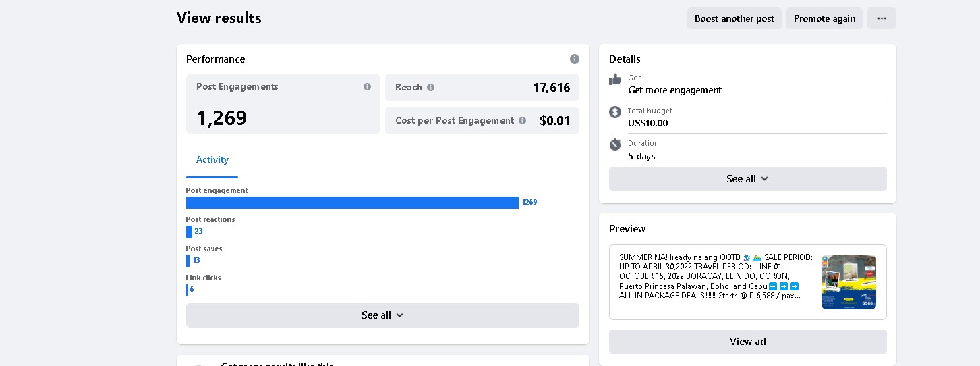The height and width of the screenshot is (366, 980).
Task: Click the dollar Total budget icon
Action: [615, 112]
